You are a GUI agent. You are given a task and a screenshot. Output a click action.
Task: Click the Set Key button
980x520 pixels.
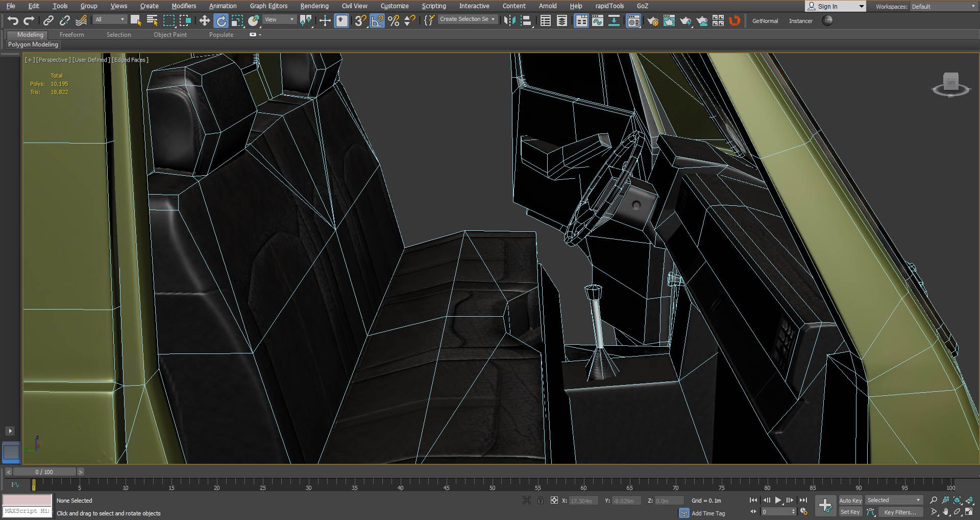tap(850, 512)
